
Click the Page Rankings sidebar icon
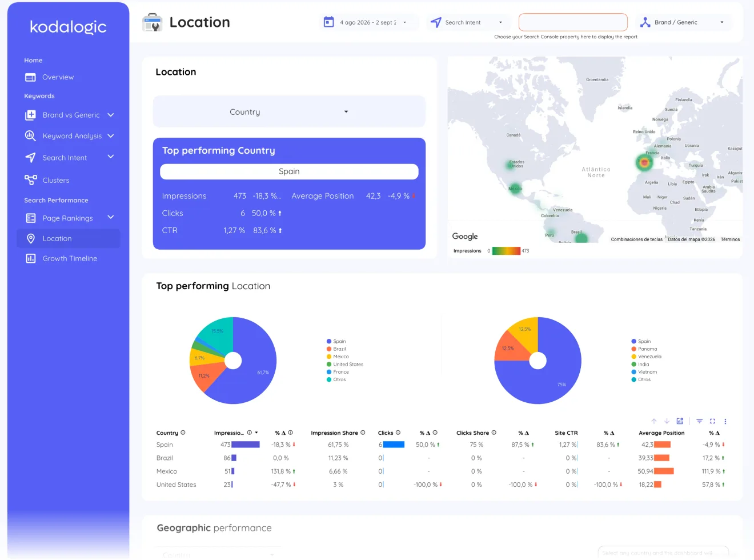(x=30, y=218)
